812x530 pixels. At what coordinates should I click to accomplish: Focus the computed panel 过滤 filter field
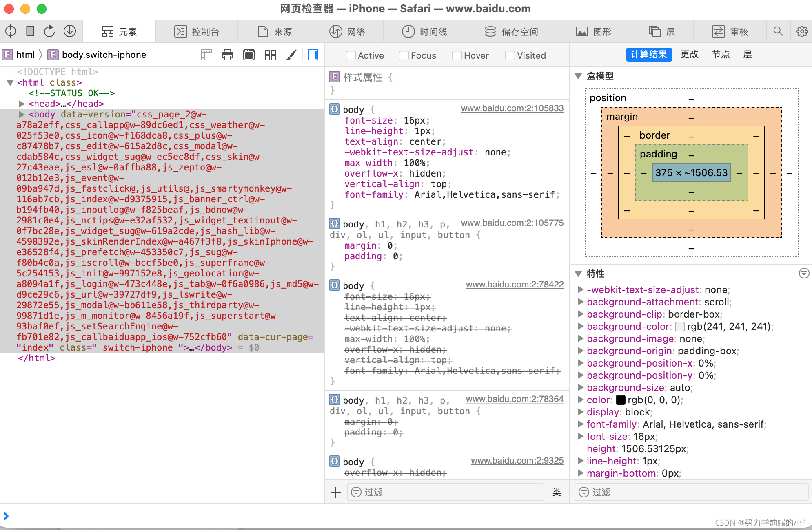coord(691,492)
